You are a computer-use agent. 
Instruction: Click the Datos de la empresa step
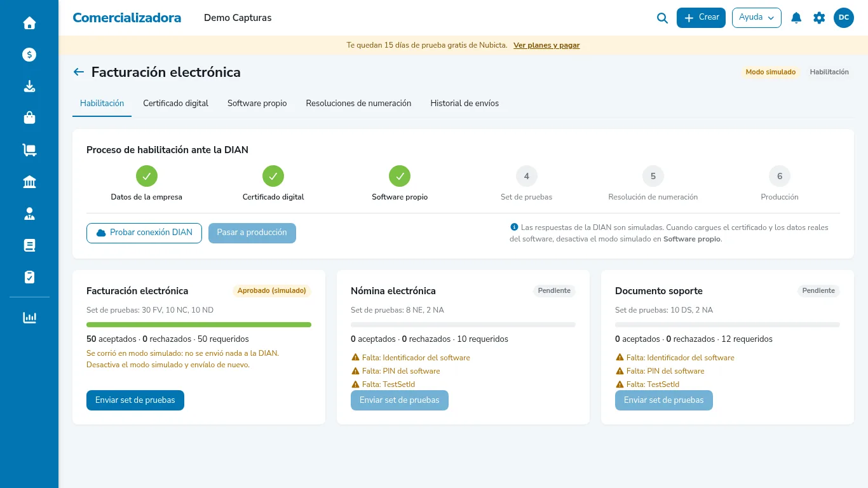click(x=147, y=183)
